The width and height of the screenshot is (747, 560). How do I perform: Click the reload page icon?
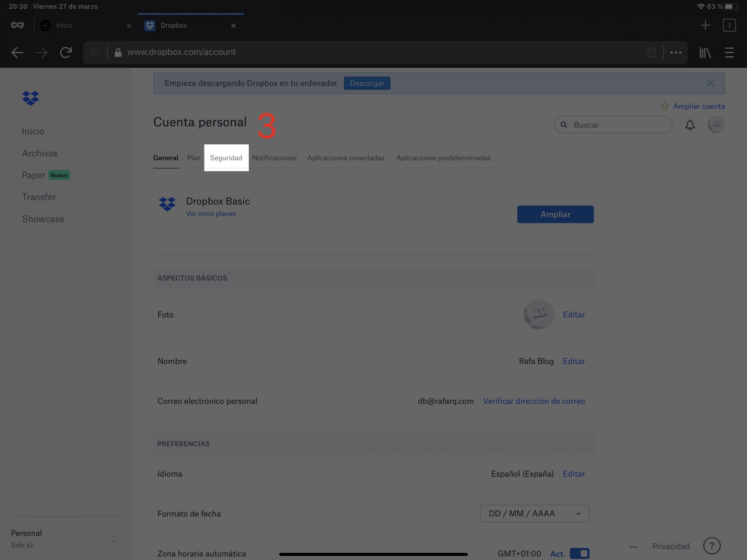tap(66, 52)
